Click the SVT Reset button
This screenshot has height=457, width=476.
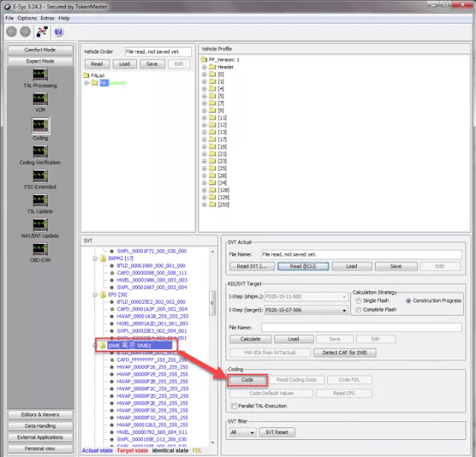pos(277,432)
